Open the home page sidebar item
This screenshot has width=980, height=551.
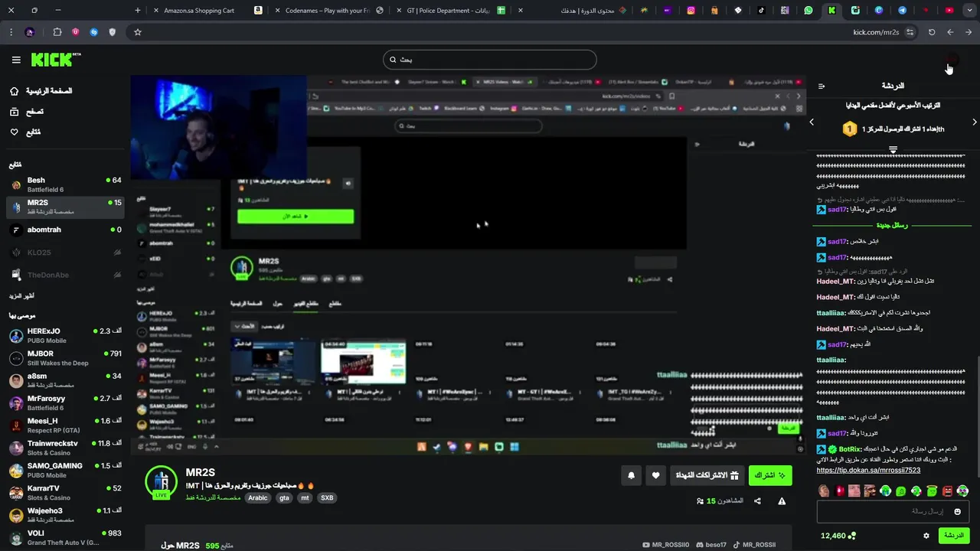(x=41, y=91)
